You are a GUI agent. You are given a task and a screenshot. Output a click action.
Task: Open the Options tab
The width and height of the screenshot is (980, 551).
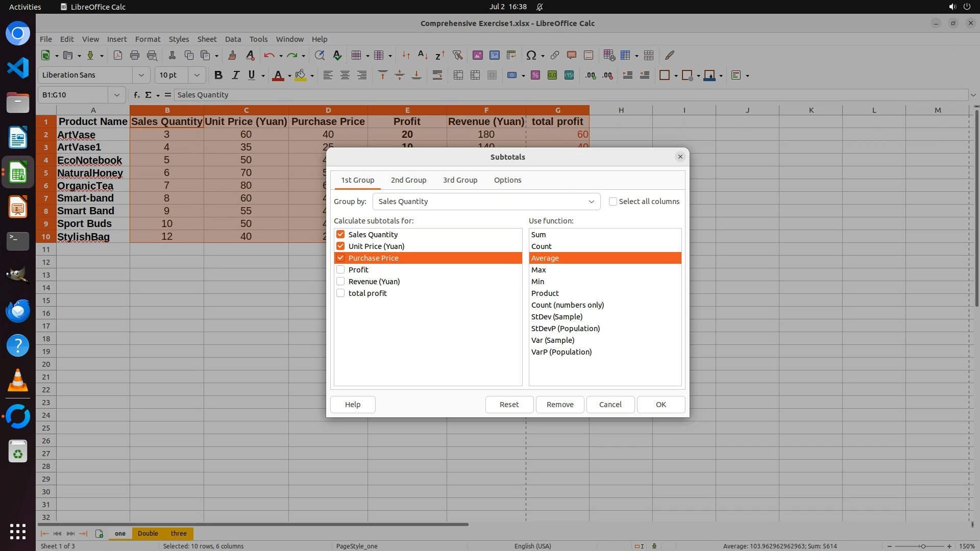507,180
